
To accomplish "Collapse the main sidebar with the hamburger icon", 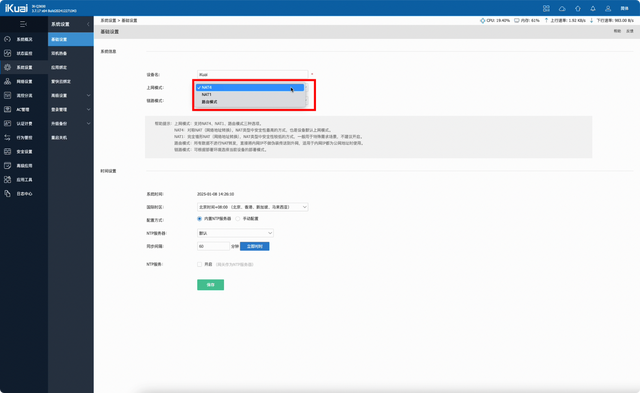I will click(x=23, y=24).
